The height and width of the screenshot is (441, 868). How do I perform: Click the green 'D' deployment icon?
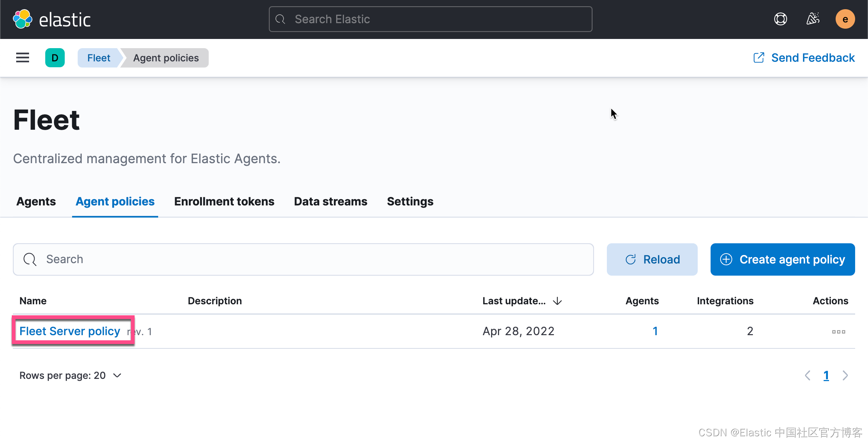55,58
